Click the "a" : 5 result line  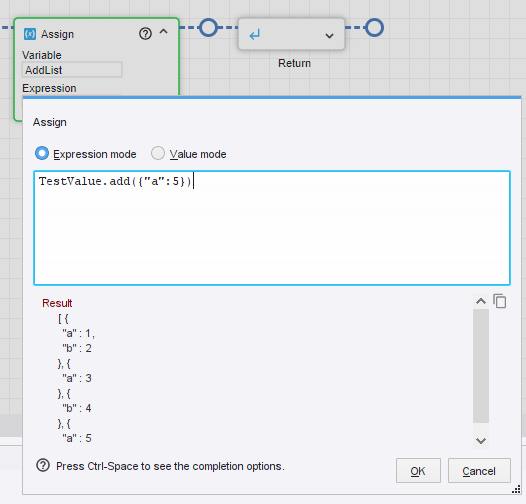pyautogui.click(x=77, y=438)
